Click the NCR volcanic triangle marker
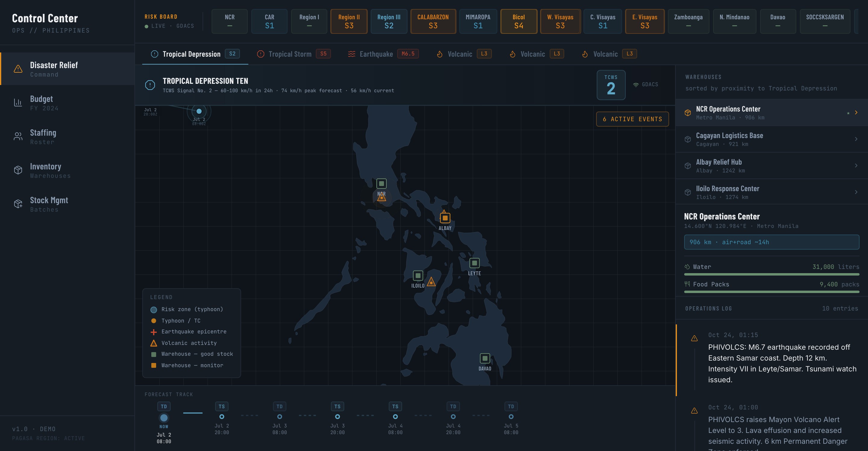Image resolution: width=868 pixels, height=451 pixels. [382, 197]
